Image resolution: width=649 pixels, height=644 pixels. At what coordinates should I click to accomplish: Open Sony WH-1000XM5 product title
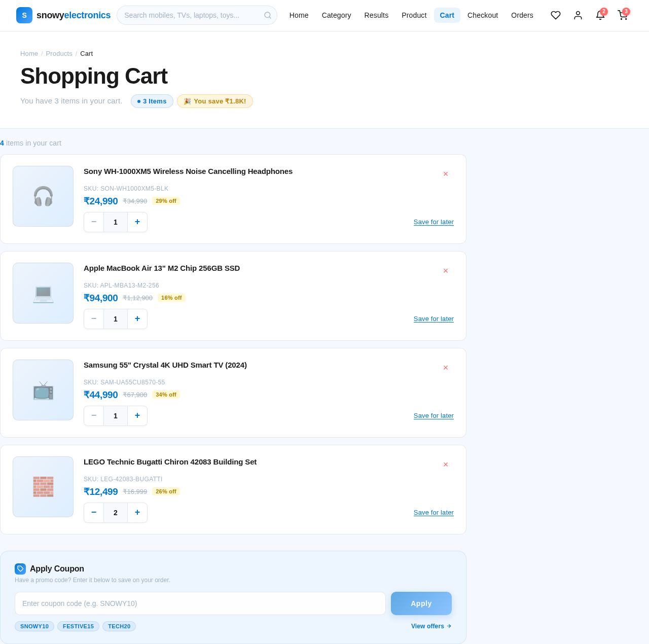pos(188,171)
